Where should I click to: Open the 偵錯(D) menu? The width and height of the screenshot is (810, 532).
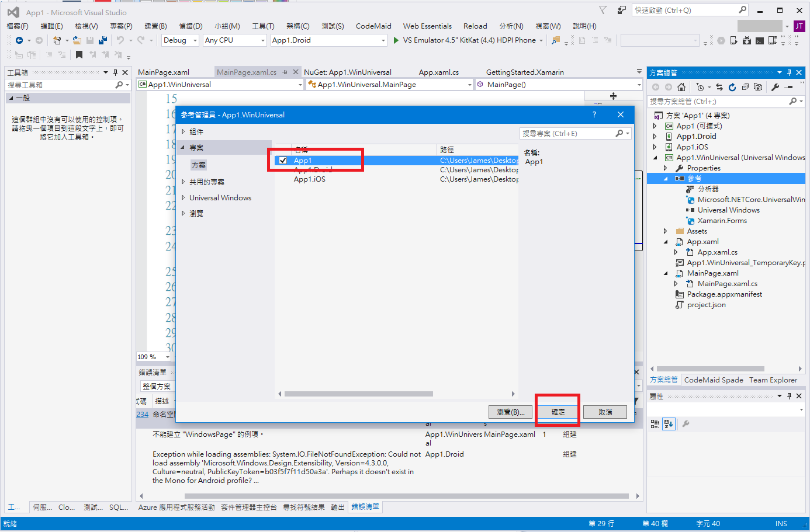click(x=191, y=26)
